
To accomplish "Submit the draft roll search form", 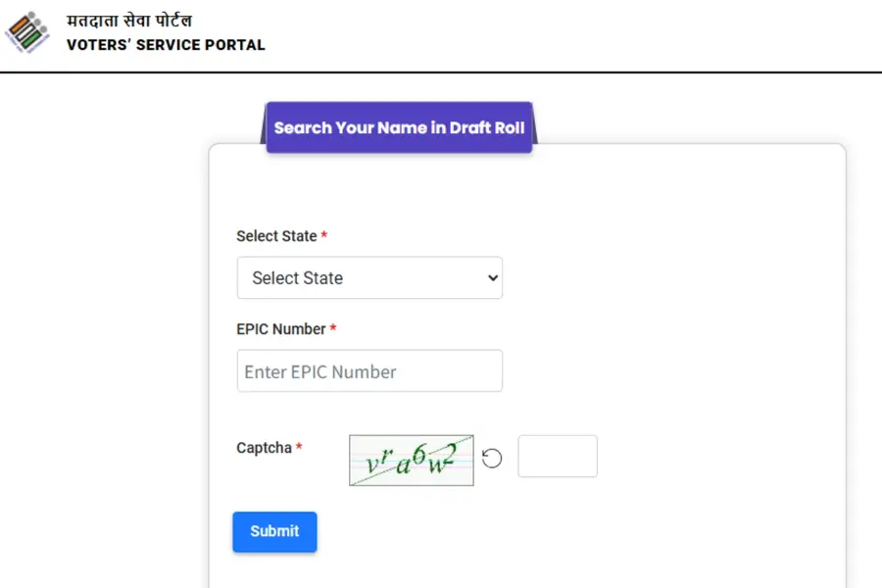I will tap(274, 532).
